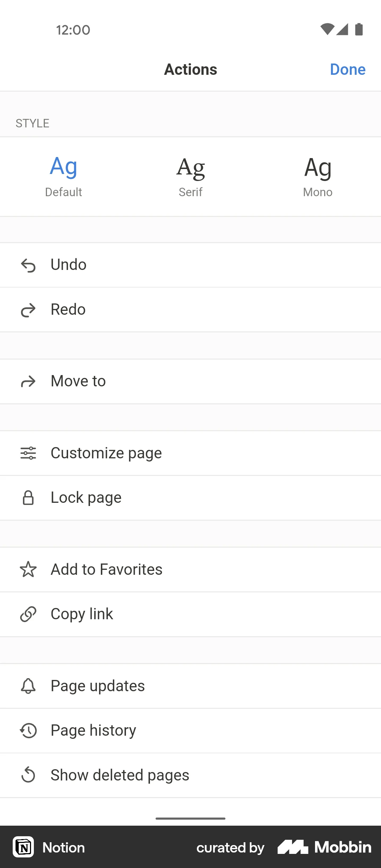Viewport: 381px width, 868px height.
Task: Click the Page history clock icon
Action: coord(28,730)
